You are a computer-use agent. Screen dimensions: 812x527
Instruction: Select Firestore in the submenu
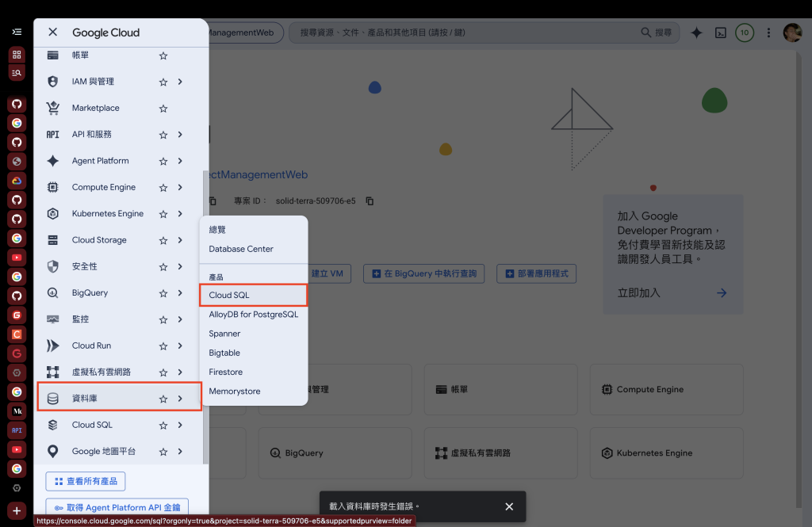click(254, 372)
